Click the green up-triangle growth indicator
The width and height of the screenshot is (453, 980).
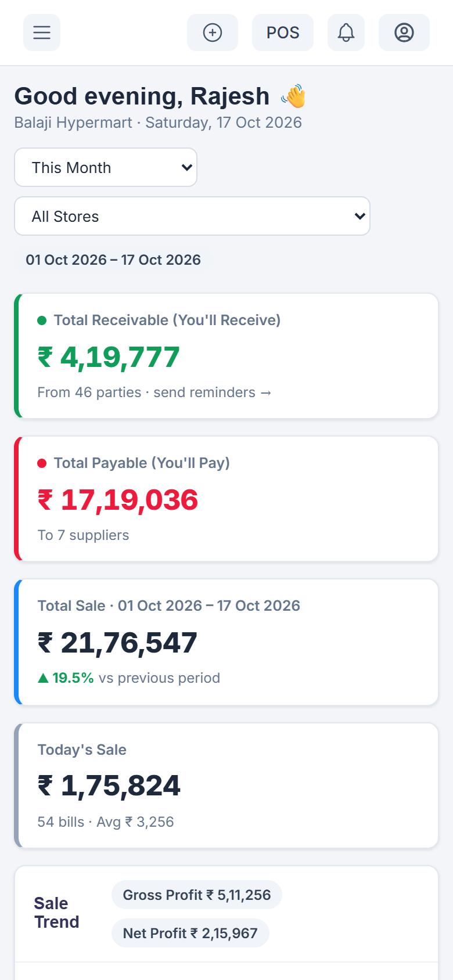(43, 678)
